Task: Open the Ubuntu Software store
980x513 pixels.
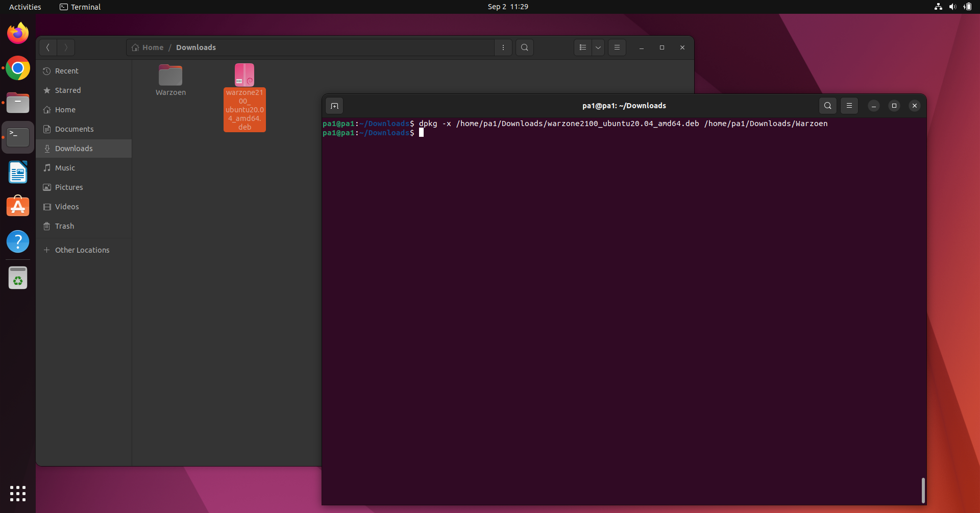Action: click(x=17, y=206)
